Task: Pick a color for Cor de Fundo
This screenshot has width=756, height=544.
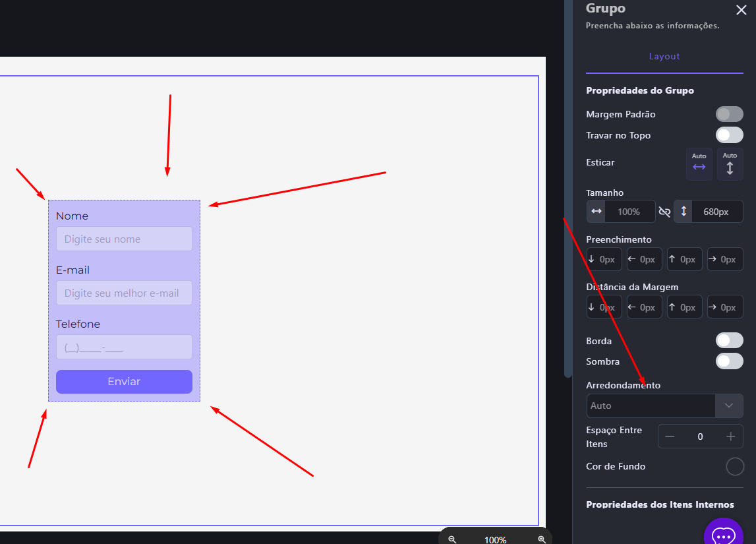Action: click(734, 466)
